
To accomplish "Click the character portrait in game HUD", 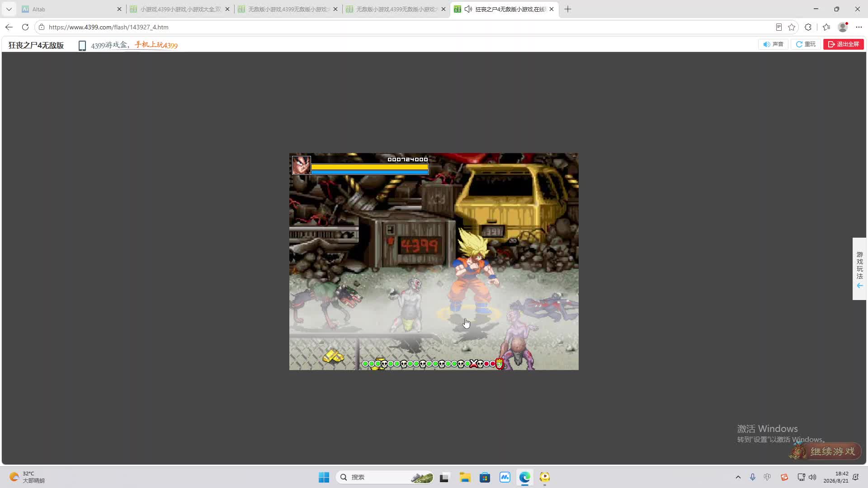I will (302, 165).
